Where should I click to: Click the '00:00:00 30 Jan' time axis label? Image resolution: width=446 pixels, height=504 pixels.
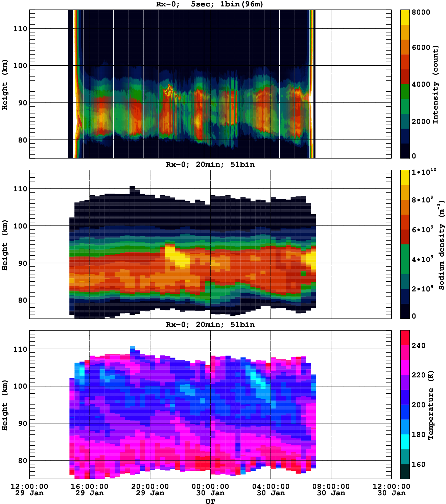pos(210,489)
